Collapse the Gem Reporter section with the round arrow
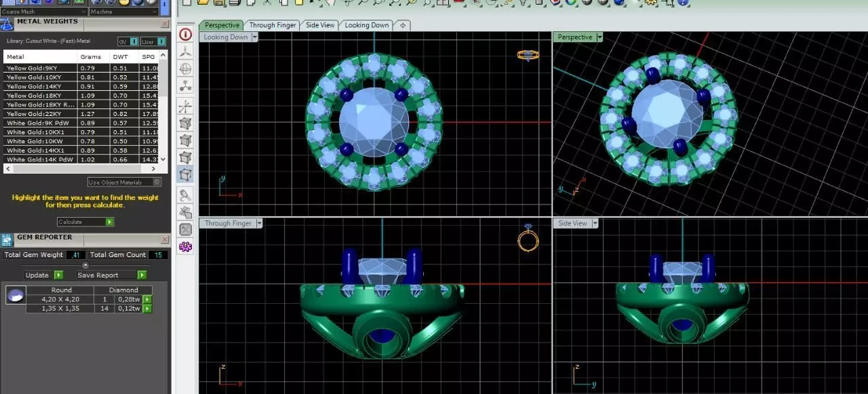The image size is (868, 394). pyautogui.click(x=85, y=265)
